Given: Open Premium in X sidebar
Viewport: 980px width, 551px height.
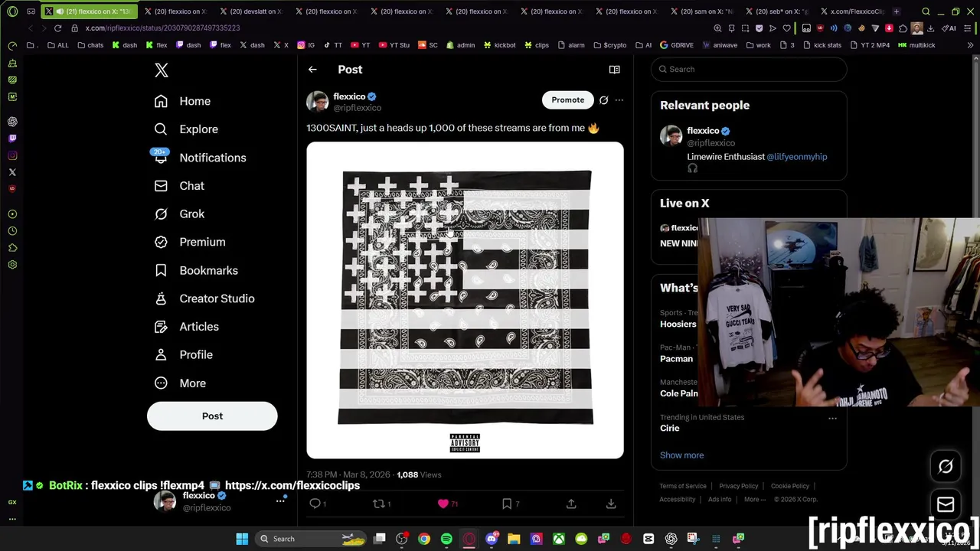Looking at the screenshot, I should pos(190,242).
